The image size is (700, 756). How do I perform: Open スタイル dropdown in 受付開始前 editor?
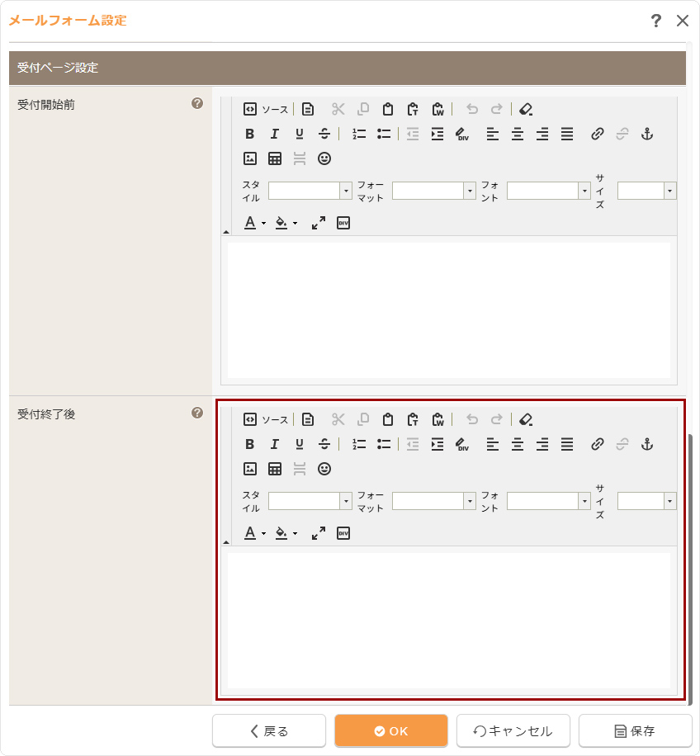310,191
